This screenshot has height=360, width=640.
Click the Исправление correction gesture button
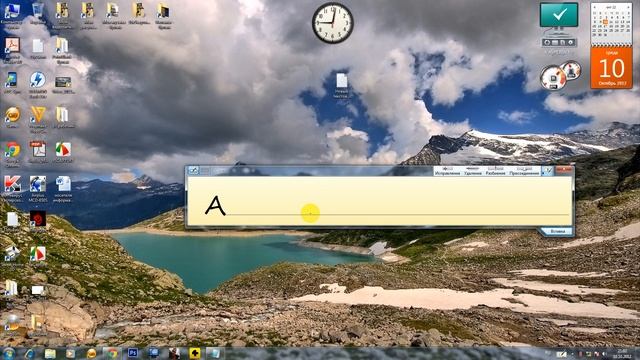click(x=447, y=171)
